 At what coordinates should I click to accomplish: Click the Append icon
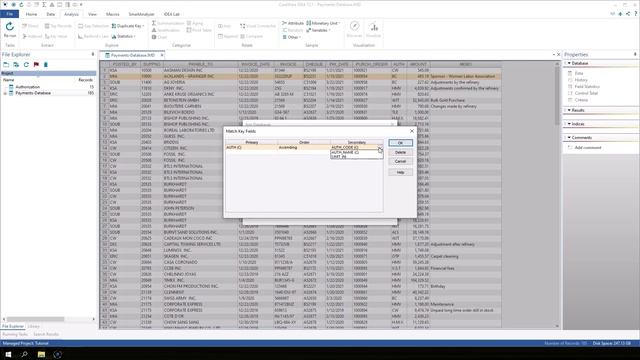(228, 36)
